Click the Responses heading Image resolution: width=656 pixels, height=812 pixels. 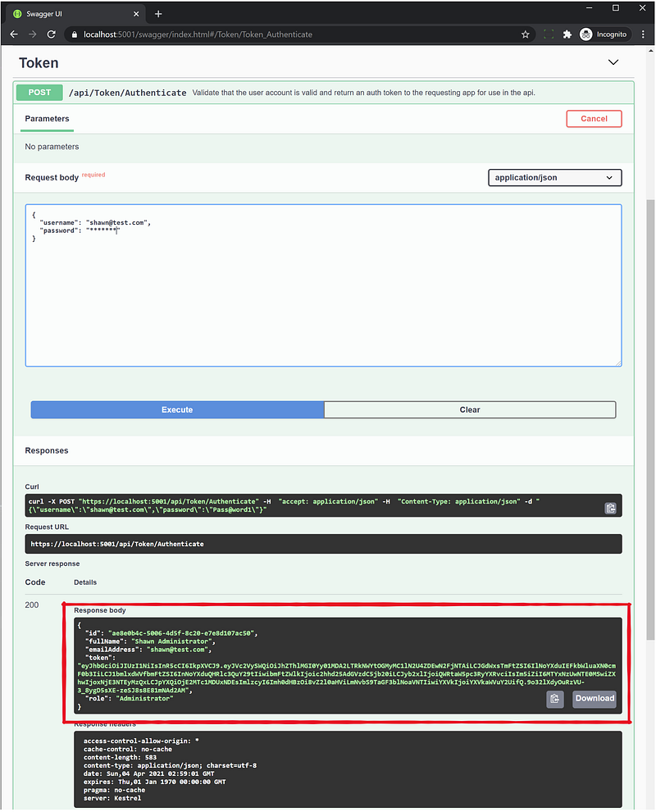47,450
